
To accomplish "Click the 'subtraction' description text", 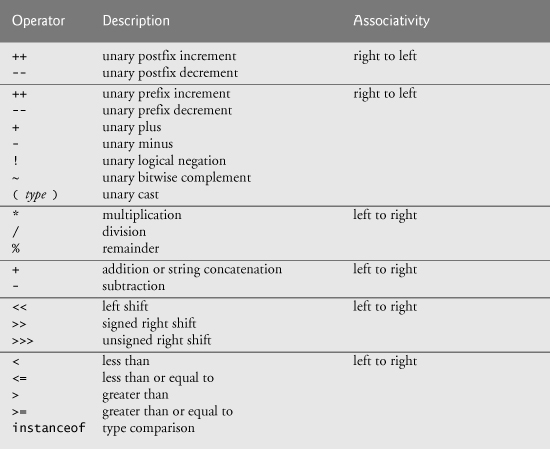I will pyautogui.click(x=133, y=286).
